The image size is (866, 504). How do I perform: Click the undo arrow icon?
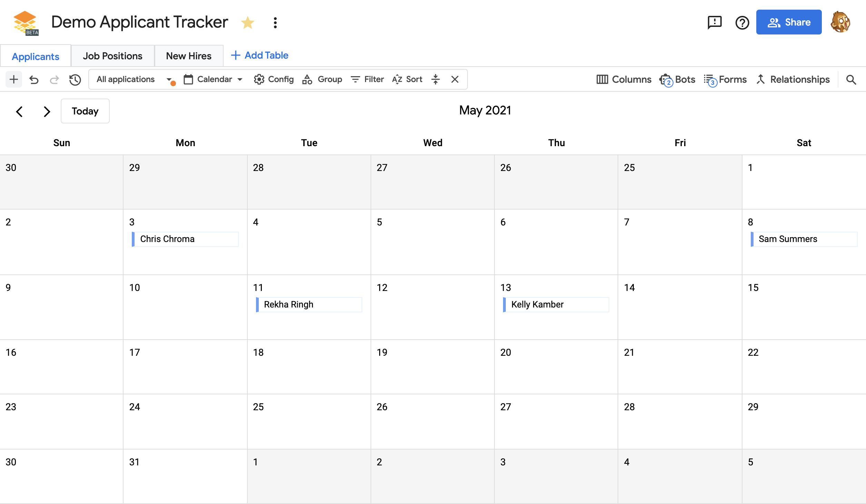(34, 80)
